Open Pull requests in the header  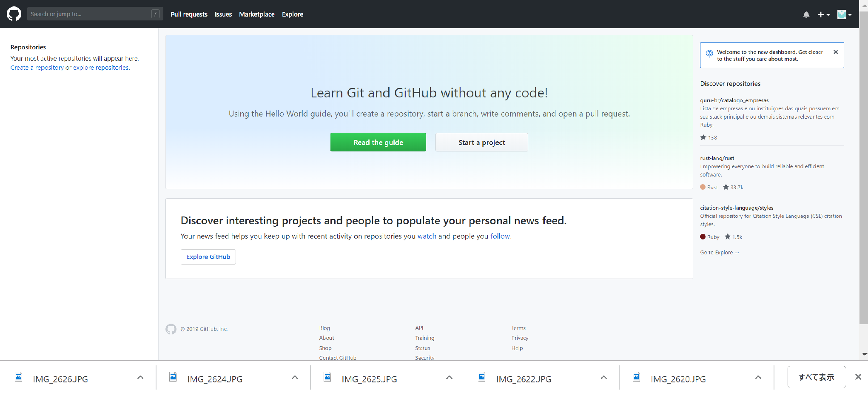pos(189,14)
